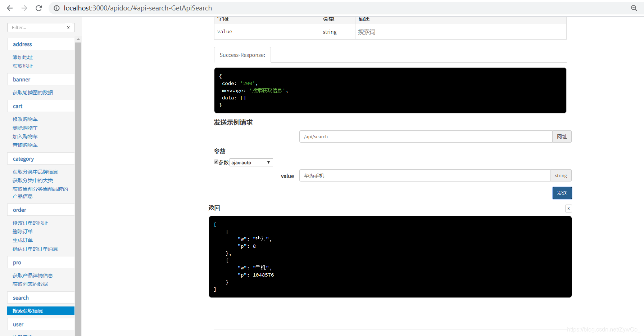Open 获取列表的数据 link
The height and width of the screenshot is (336, 644).
[30, 284]
